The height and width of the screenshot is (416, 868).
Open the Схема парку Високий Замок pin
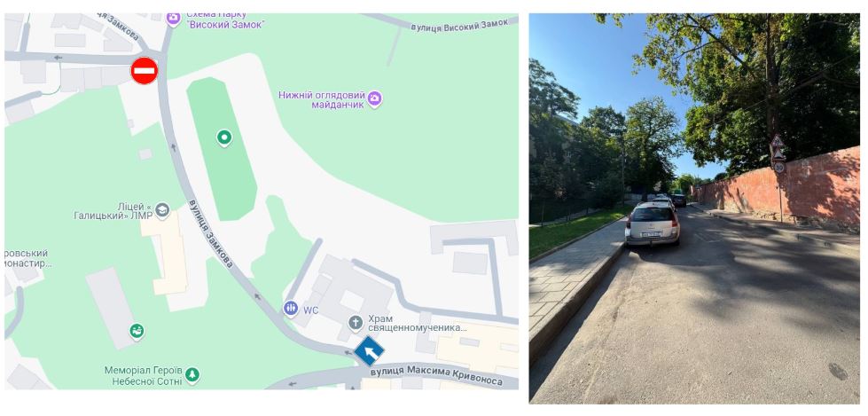[173, 19]
